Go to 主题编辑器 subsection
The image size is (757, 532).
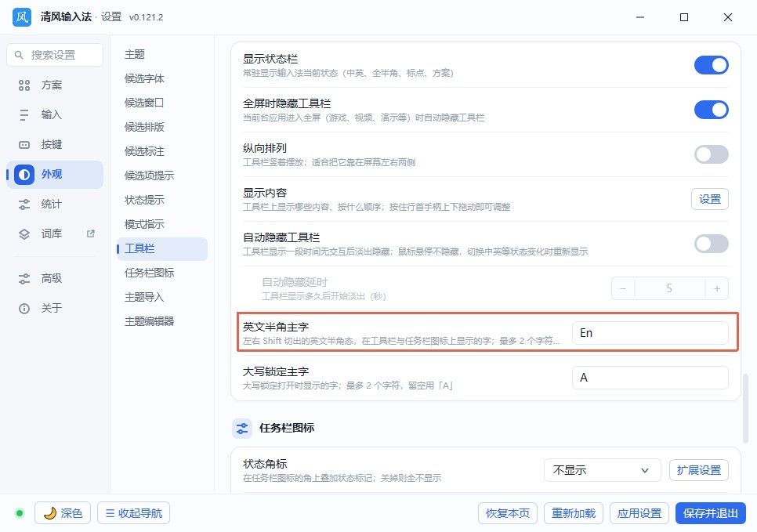point(161,321)
